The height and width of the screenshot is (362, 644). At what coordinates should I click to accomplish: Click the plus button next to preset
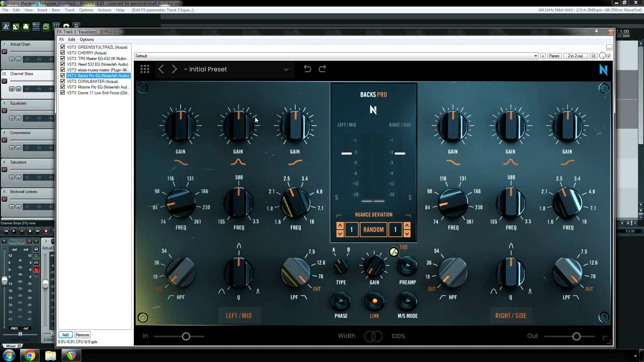click(x=543, y=56)
